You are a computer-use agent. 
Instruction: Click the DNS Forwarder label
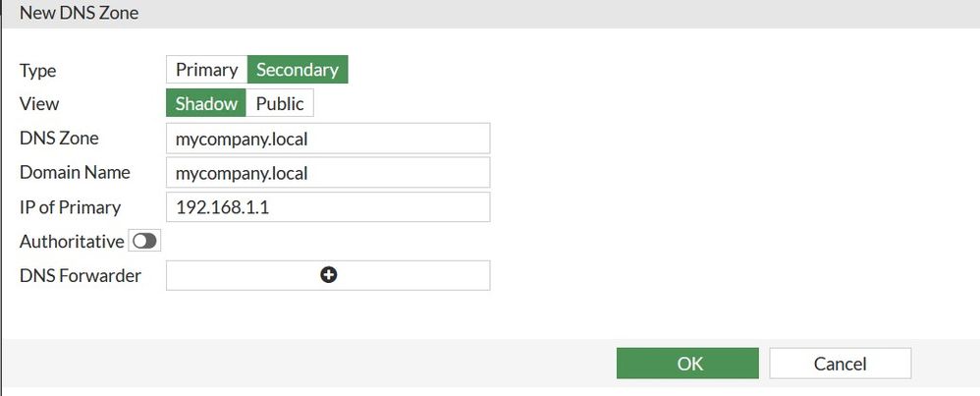tap(81, 276)
